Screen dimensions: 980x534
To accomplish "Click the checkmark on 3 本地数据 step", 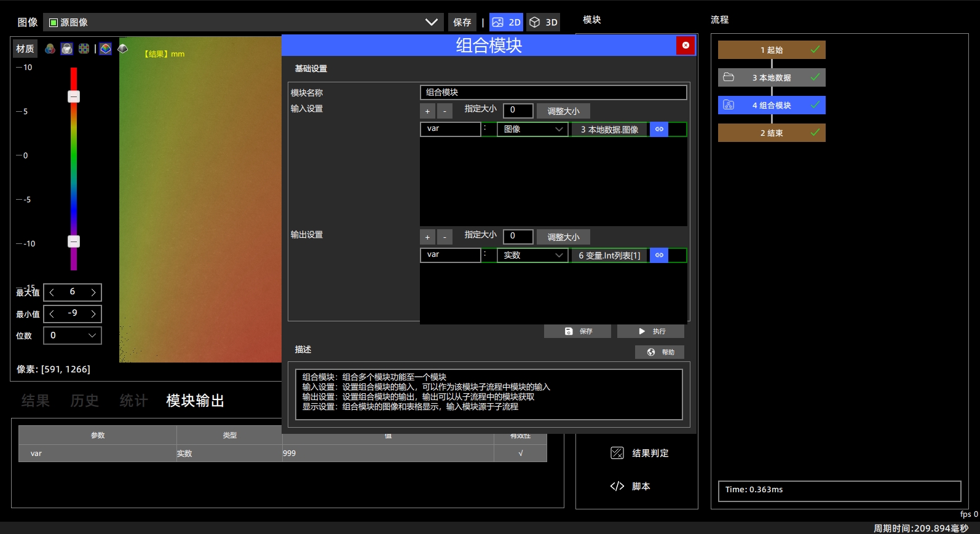I will pyautogui.click(x=815, y=77).
